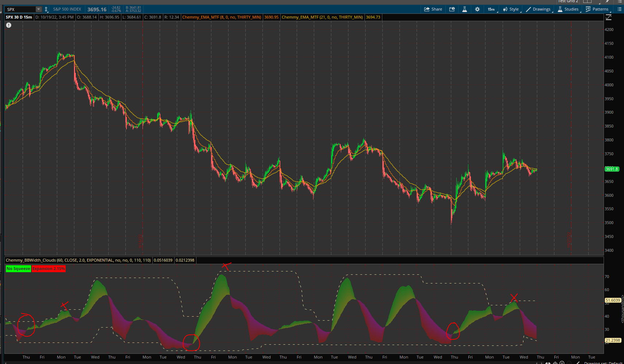
Task: Click the flask Edit Studies icon
Action: [464, 9]
